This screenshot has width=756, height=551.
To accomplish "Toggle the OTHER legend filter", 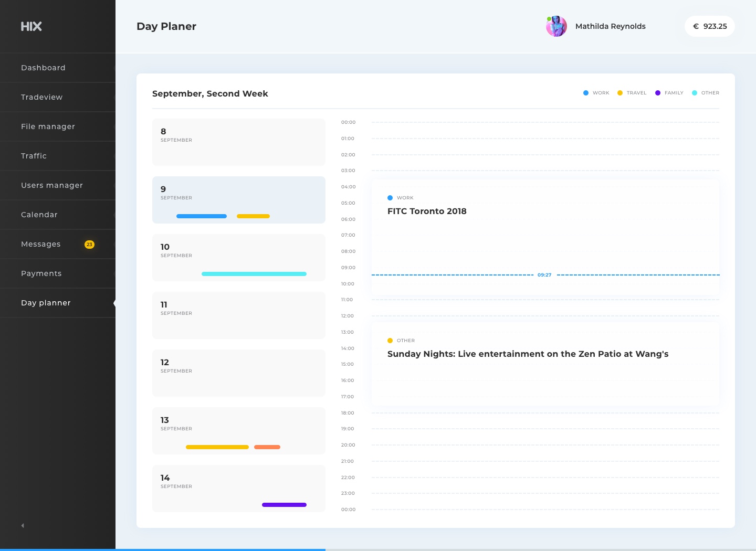I will 706,93.
